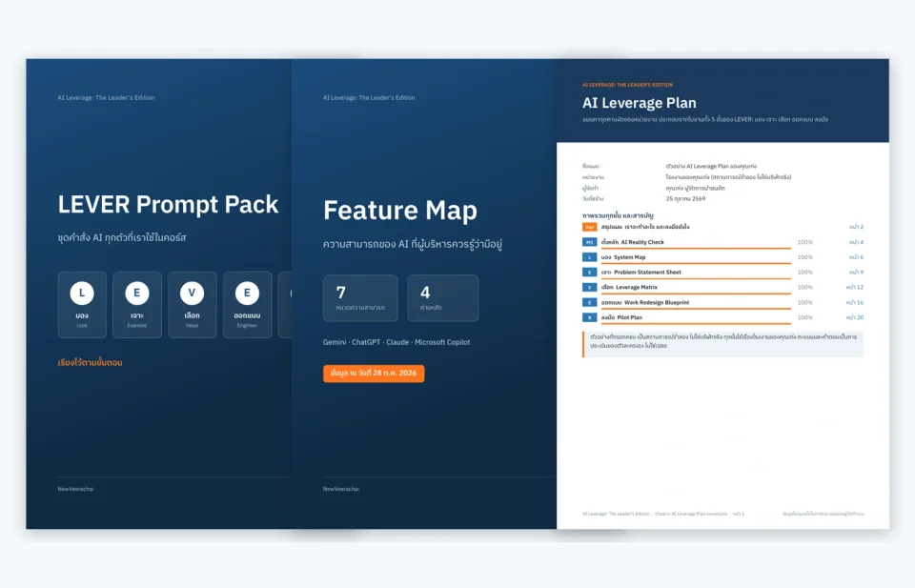Click the orange AI LEVERAGE: THE LEADER'S EDITION heading
This screenshot has height=588, width=915.
[x=627, y=85]
